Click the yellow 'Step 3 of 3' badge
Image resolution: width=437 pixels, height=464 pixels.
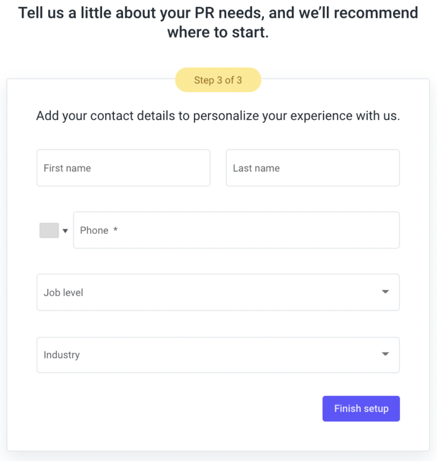point(218,80)
